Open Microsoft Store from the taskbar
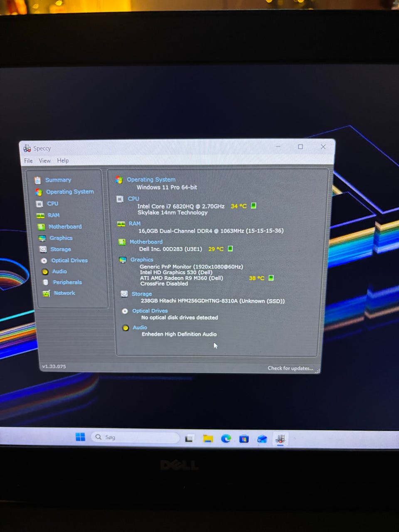The width and height of the screenshot is (399, 532). [x=244, y=439]
